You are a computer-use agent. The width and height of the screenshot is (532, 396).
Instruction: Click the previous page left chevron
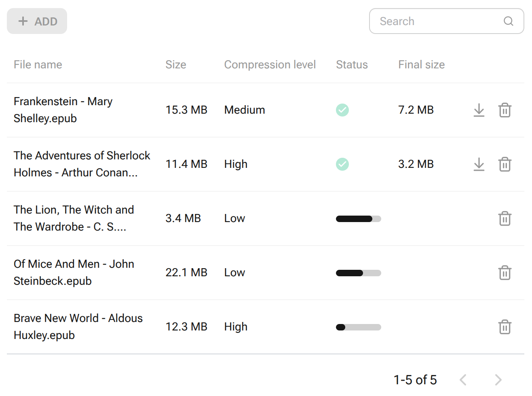[463, 380]
